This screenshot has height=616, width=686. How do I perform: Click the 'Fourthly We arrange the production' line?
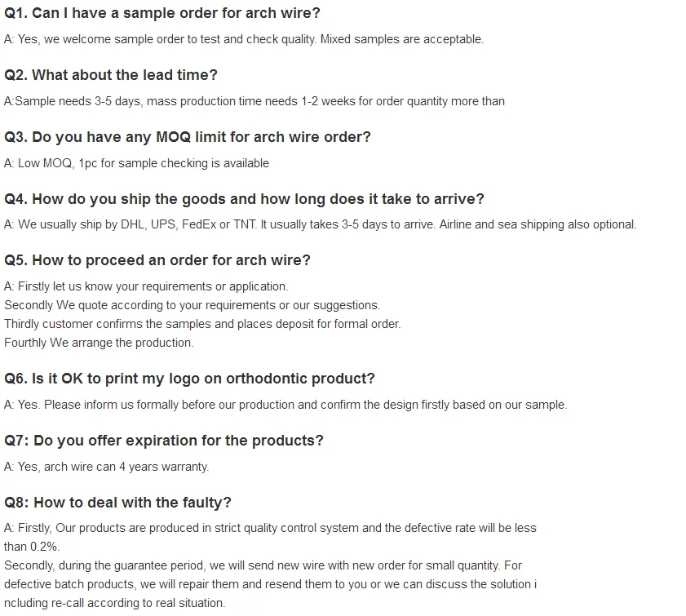click(x=99, y=343)
